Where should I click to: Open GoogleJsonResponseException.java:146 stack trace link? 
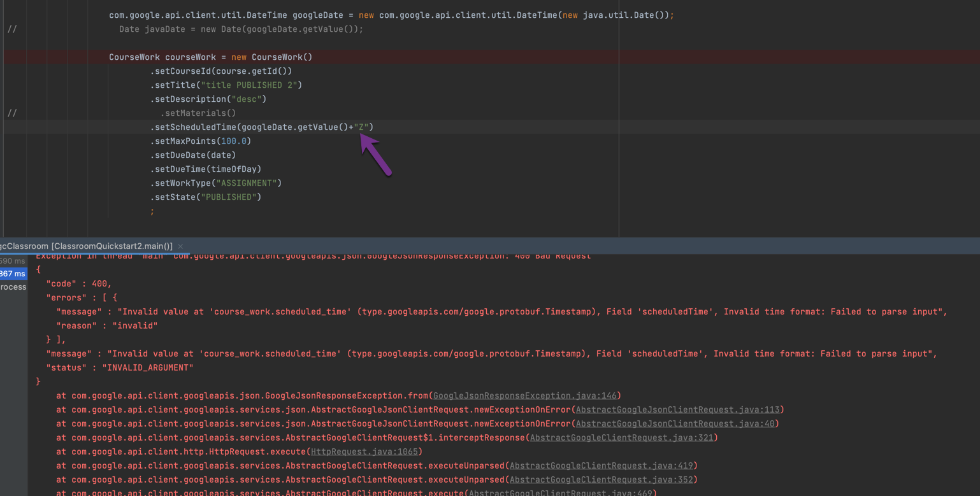(x=525, y=395)
